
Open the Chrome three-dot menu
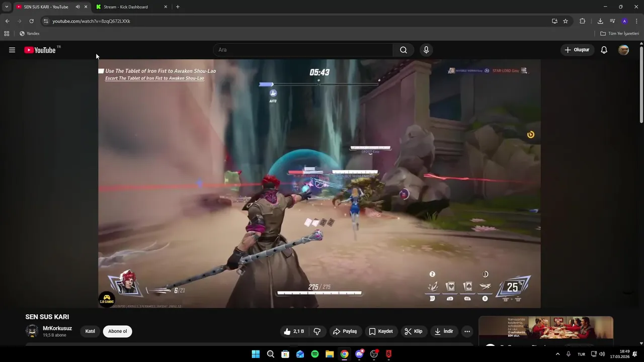[x=636, y=21]
